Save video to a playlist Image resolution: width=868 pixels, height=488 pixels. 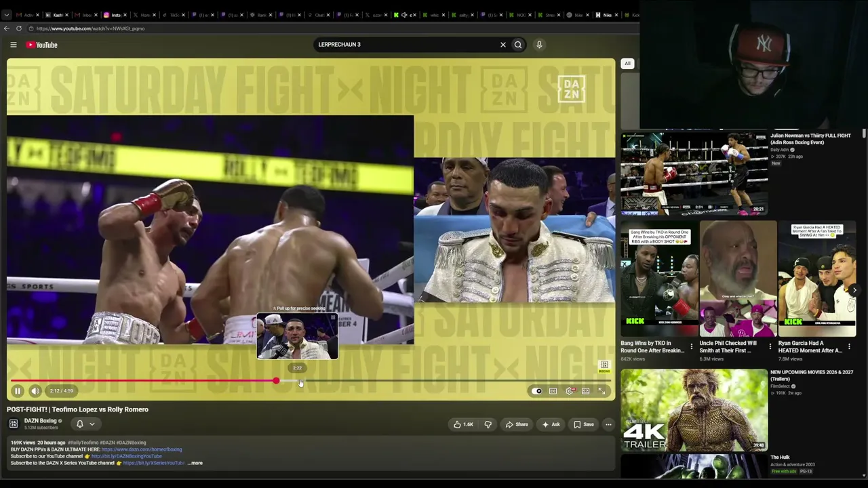583,425
